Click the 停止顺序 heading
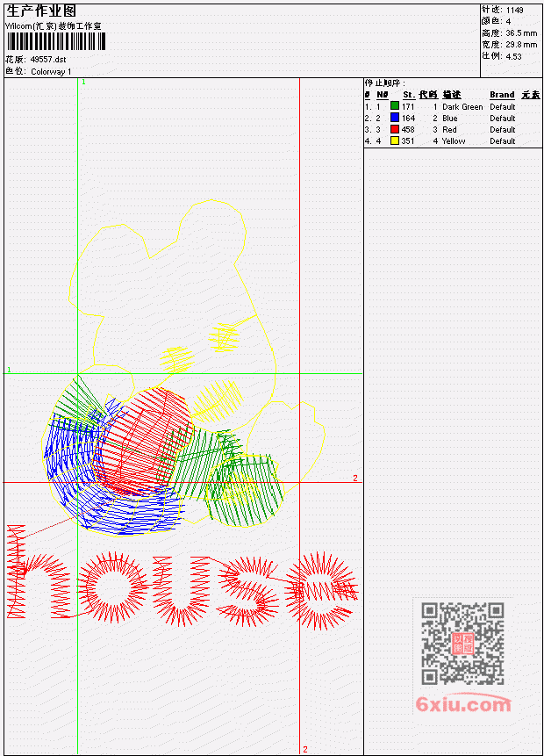Screen dimensions: 544x756 coord(385,83)
